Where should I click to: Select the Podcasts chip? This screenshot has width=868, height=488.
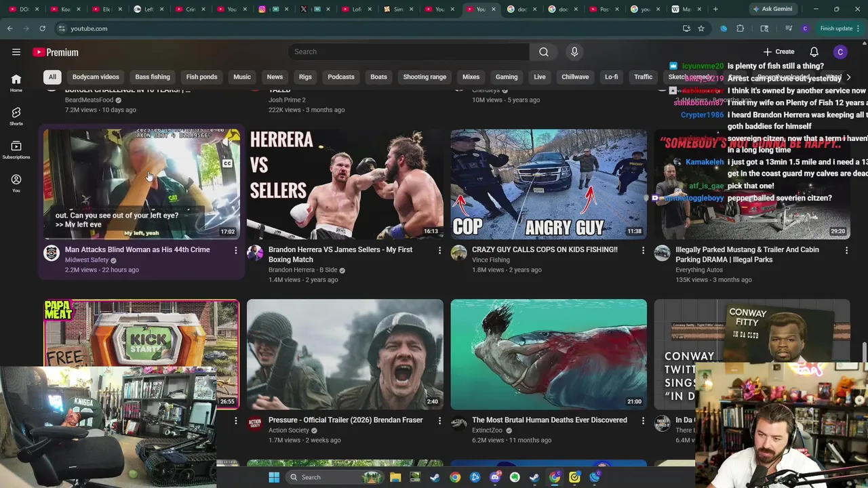(x=341, y=77)
